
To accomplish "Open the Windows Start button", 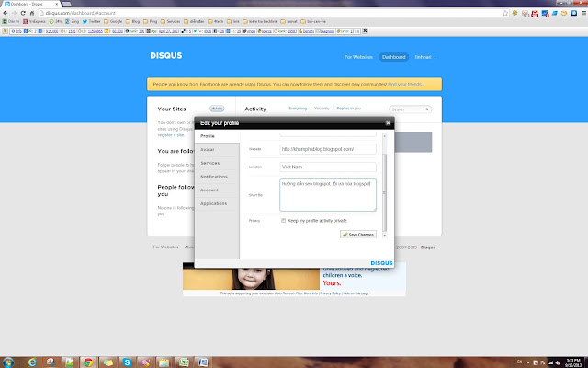I will [x=7, y=362].
